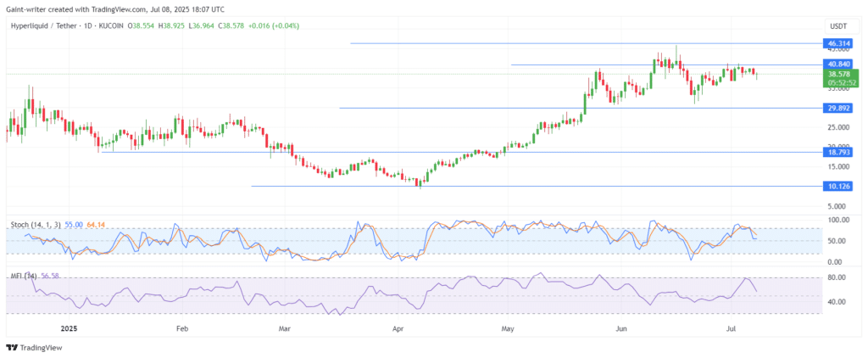Click the Apr time axis label

(397, 329)
